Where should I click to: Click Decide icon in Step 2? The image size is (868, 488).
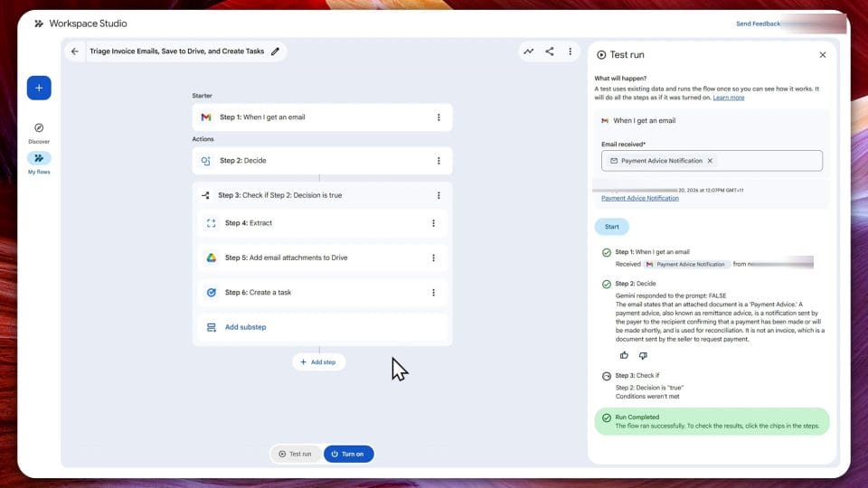pos(206,161)
